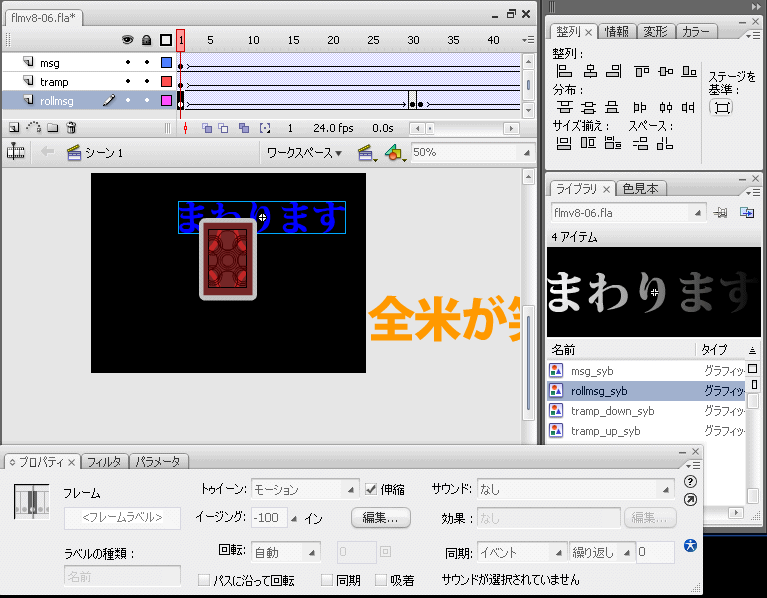Image resolution: width=767 pixels, height=598 pixels.
Task: Click the msg layer blue outline swatch
Action: [x=166, y=62]
